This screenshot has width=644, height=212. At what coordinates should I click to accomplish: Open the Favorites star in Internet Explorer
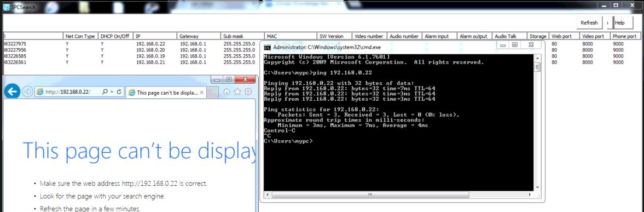[237, 92]
